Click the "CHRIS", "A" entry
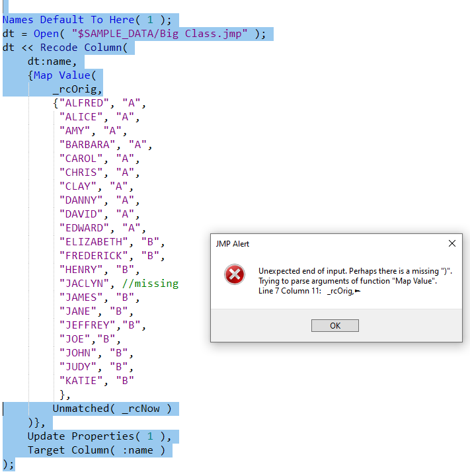Viewport: 470px width, 476px height. [x=99, y=173]
